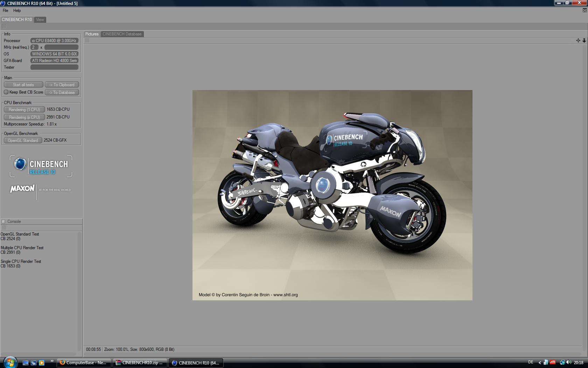
Task: Click Switch between windows quick launch icon
Action: click(34, 363)
